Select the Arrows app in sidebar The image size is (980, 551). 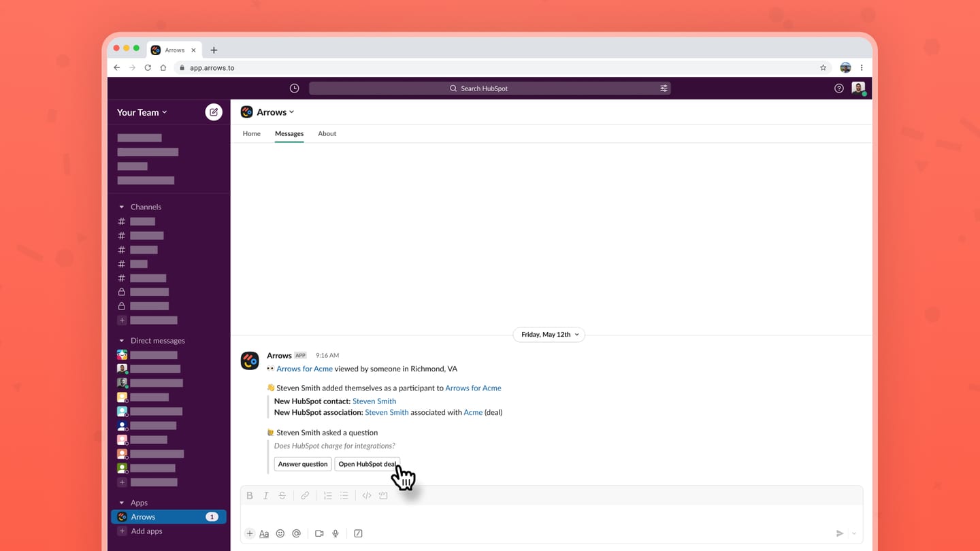(169, 517)
